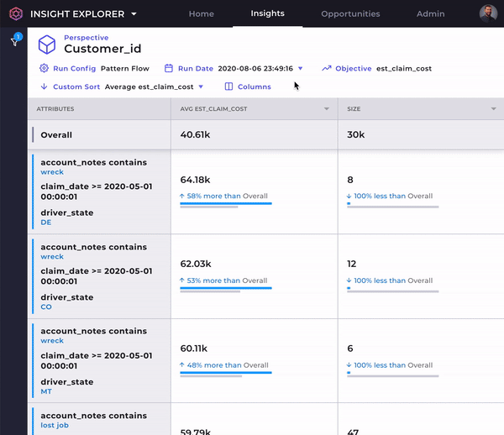The height and width of the screenshot is (435, 504).
Task: Click the lost job attribute value
Action: tap(55, 425)
